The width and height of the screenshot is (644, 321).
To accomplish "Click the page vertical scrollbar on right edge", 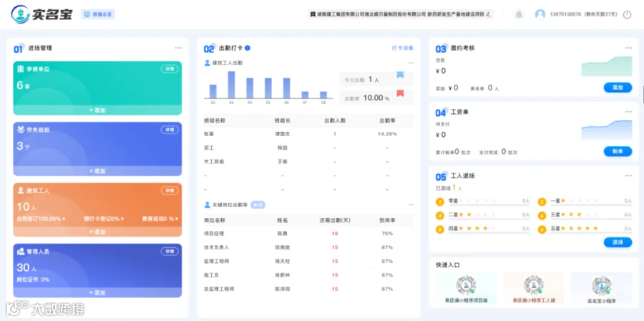I will coord(643,94).
